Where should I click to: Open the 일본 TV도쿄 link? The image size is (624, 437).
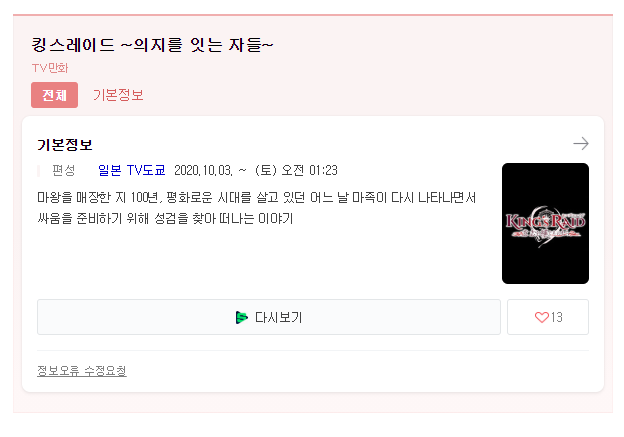(132, 170)
